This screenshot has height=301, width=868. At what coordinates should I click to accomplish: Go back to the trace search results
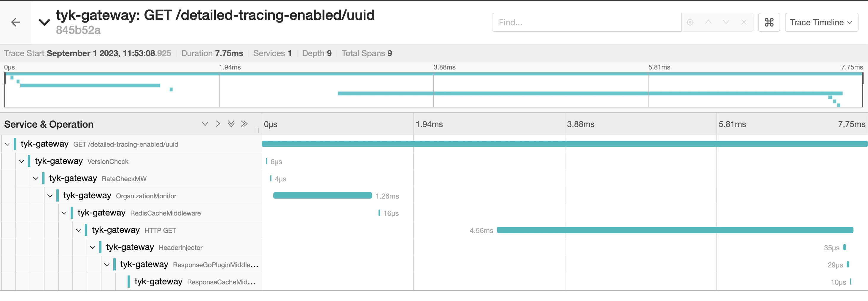[15, 22]
